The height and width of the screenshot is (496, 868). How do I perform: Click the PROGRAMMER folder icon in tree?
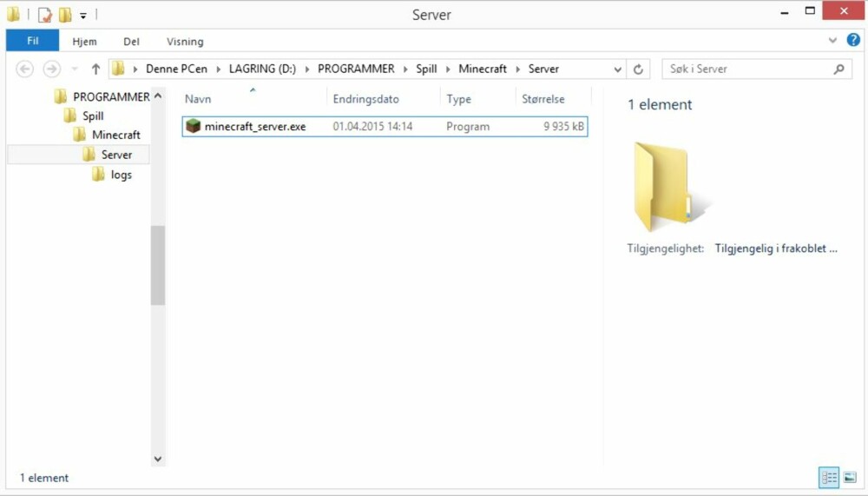[x=61, y=96]
